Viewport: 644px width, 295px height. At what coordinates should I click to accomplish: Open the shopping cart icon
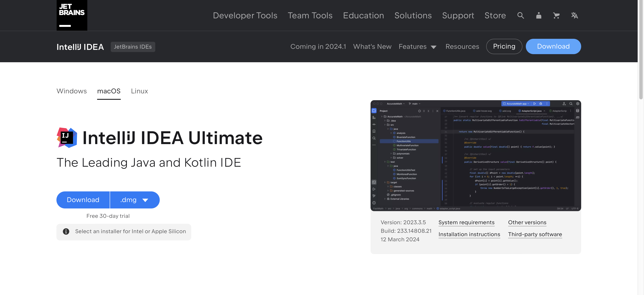coord(556,16)
